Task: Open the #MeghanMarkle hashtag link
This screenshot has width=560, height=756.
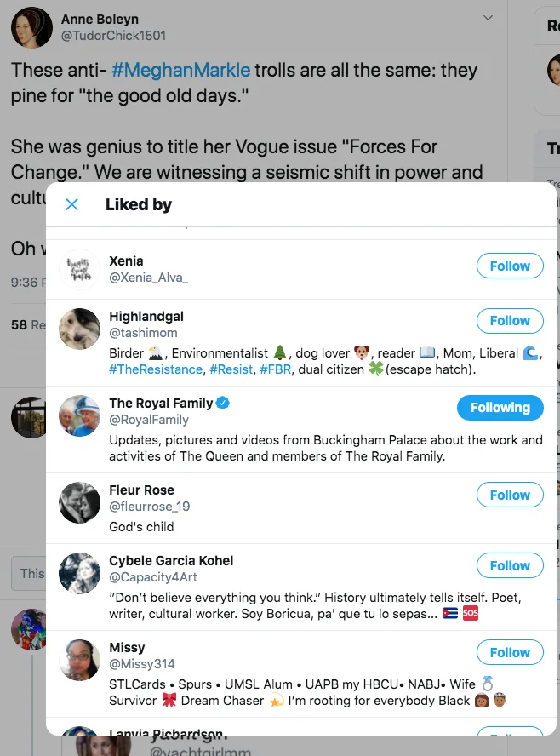Action: (180, 70)
